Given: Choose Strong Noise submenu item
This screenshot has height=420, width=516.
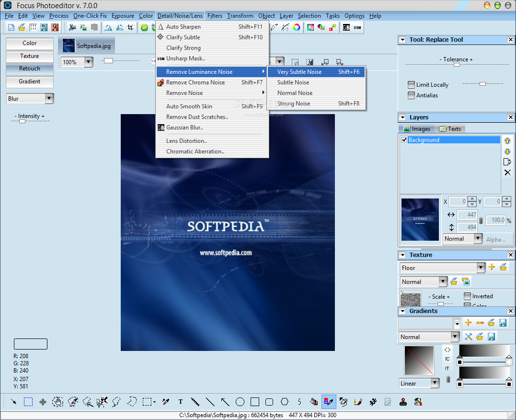Looking at the screenshot, I should pyautogui.click(x=316, y=104).
